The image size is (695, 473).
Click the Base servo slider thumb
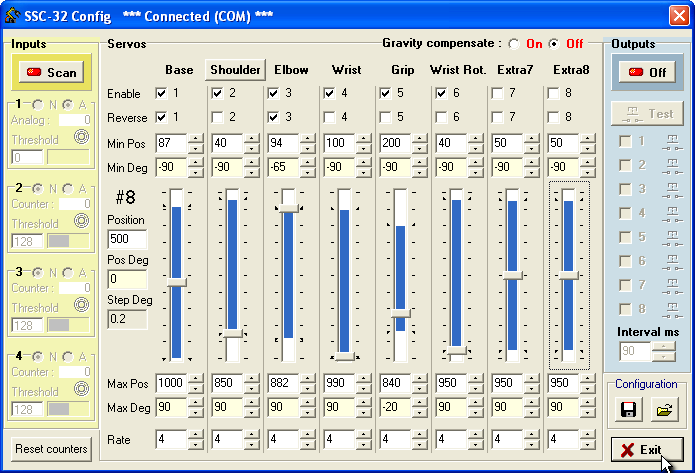(x=176, y=282)
